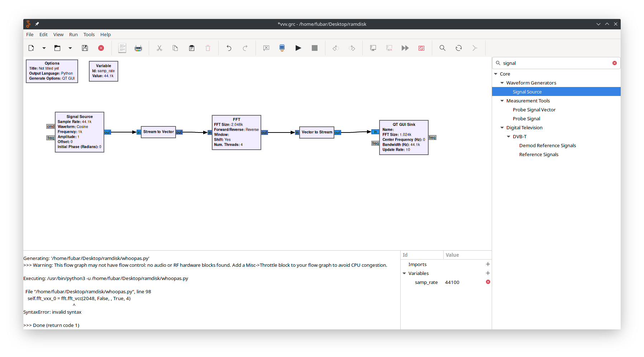Stop the running flow graph
This screenshot has width=644, height=357.
click(x=314, y=48)
